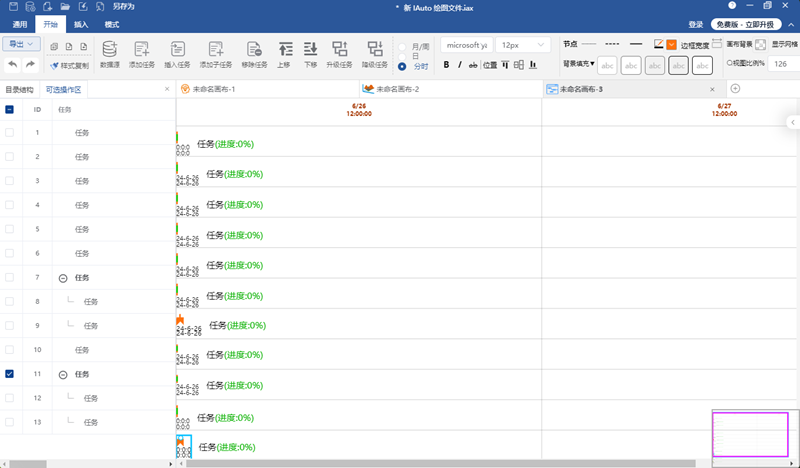This screenshot has height=468, width=800.
Task: Switch to the 插入 ribbon tab
Action: 81,23
